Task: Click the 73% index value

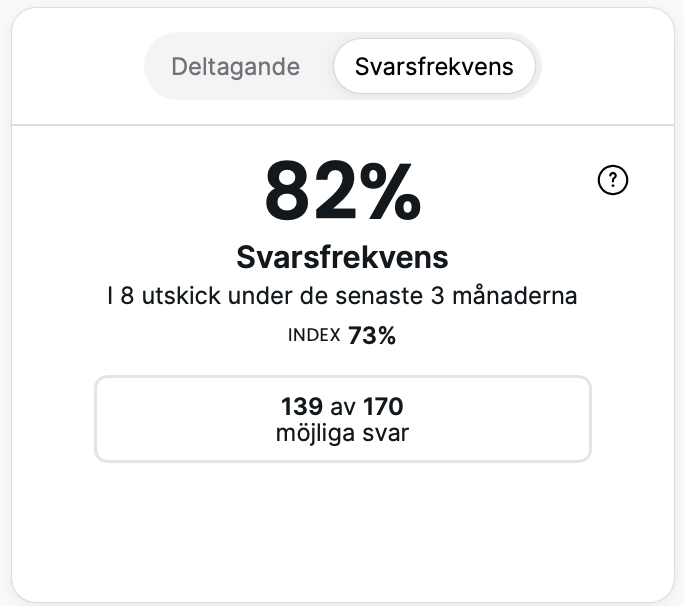Action: coord(372,336)
